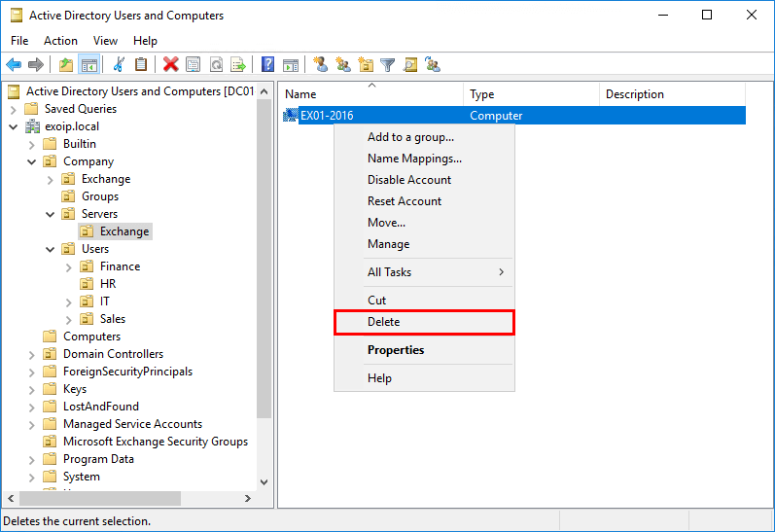Collapse the Servers OU node
Image resolution: width=775 pixels, height=532 pixels.
point(50,214)
